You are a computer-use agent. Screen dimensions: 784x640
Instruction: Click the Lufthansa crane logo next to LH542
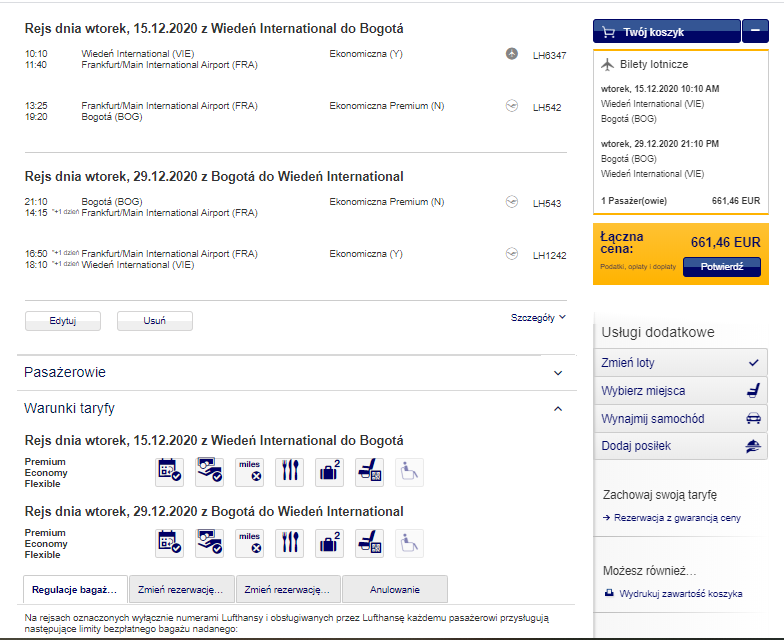tap(512, 106)
